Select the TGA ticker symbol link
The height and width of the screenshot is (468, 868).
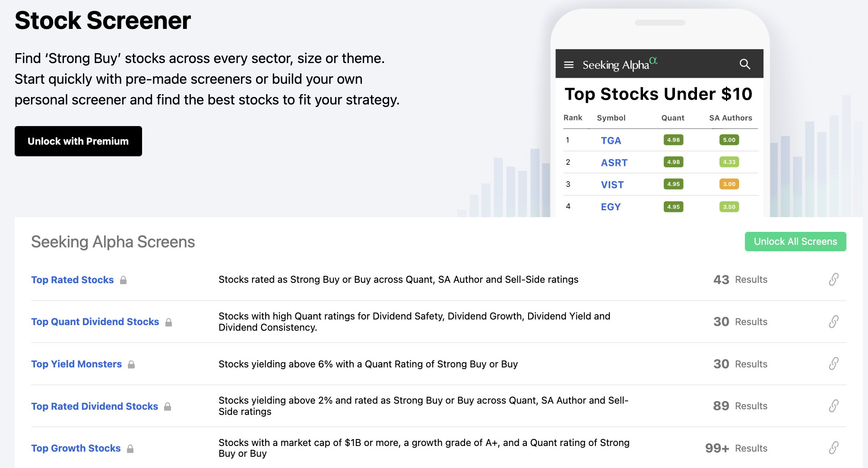click(611, 140)
